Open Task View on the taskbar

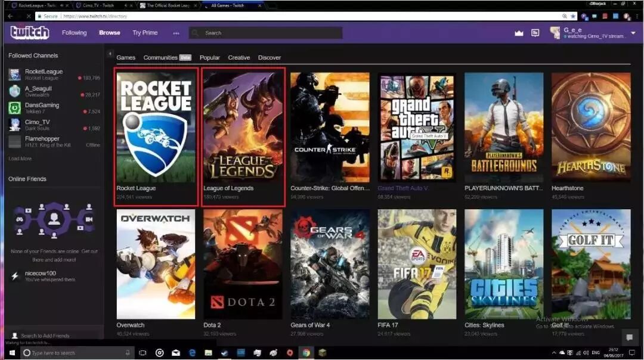[x=143, y=353]
